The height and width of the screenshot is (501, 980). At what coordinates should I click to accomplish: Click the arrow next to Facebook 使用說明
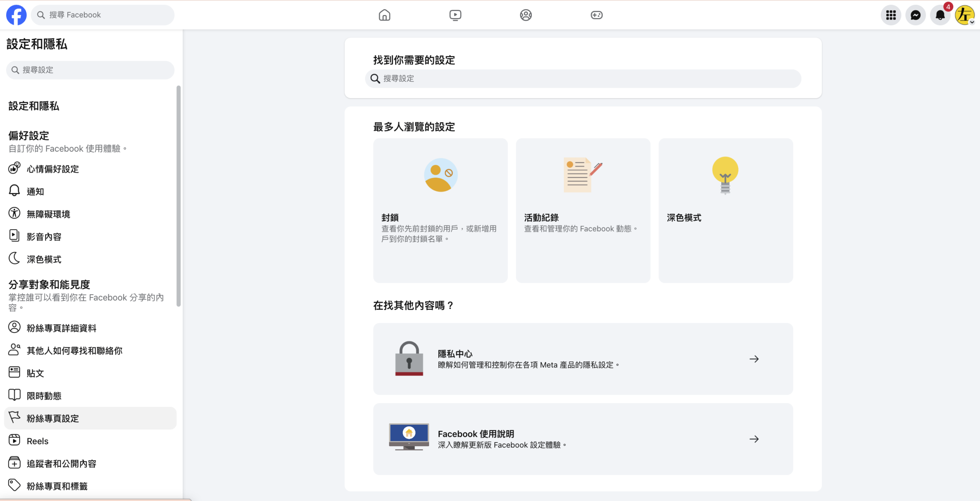754,439
